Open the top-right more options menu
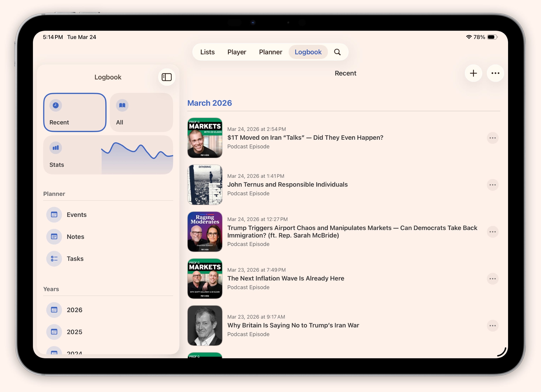 (496, 73)
